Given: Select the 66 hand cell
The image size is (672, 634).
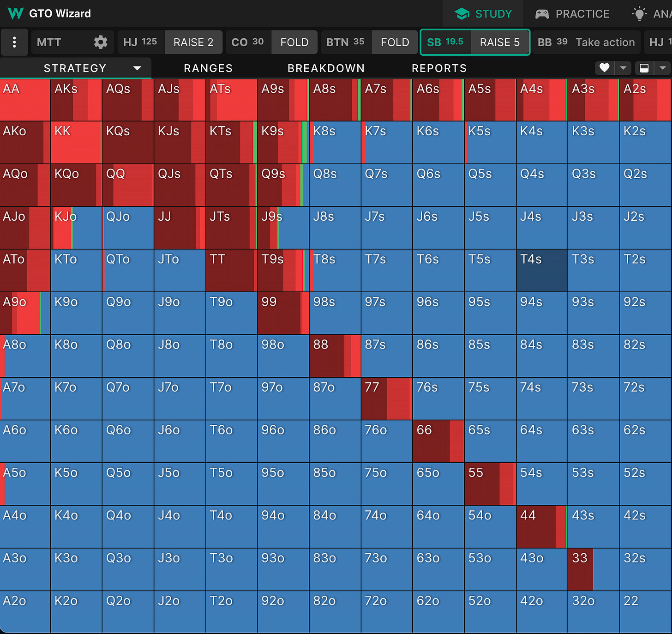Looking at the screenshot, I should coord(438,441).
